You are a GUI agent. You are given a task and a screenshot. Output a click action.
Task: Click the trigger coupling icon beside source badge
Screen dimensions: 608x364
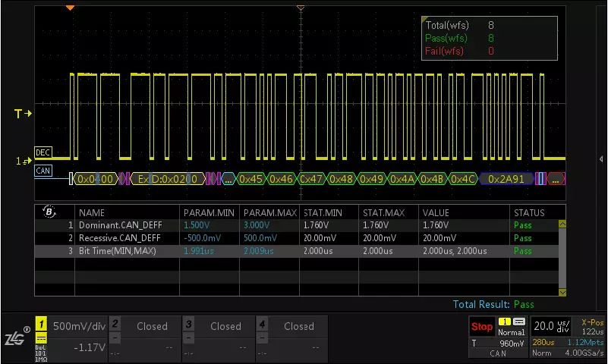point(519,322)
